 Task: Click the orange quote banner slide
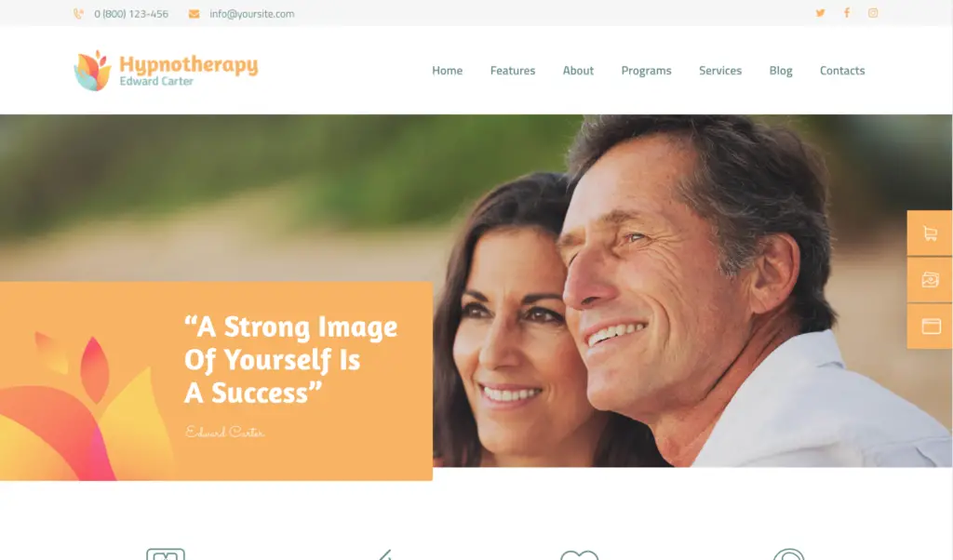216,380
